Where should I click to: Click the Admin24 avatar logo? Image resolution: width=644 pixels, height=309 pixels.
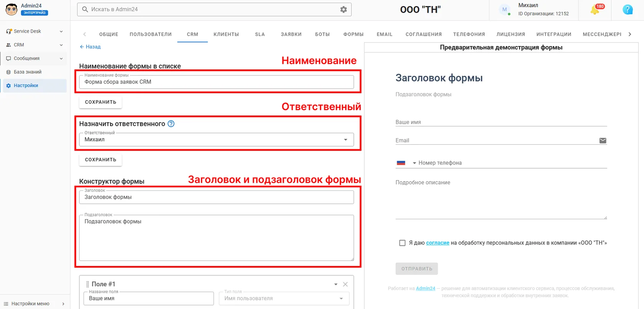tap(11, 10)
